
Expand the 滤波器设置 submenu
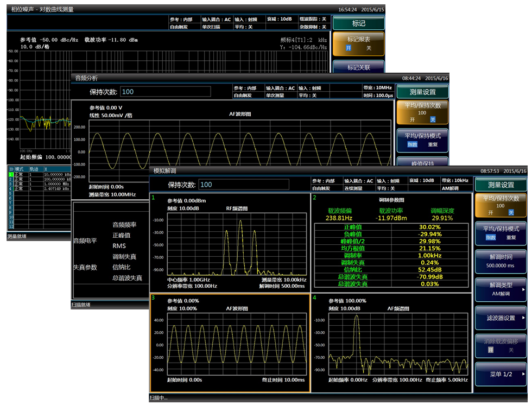501,318
